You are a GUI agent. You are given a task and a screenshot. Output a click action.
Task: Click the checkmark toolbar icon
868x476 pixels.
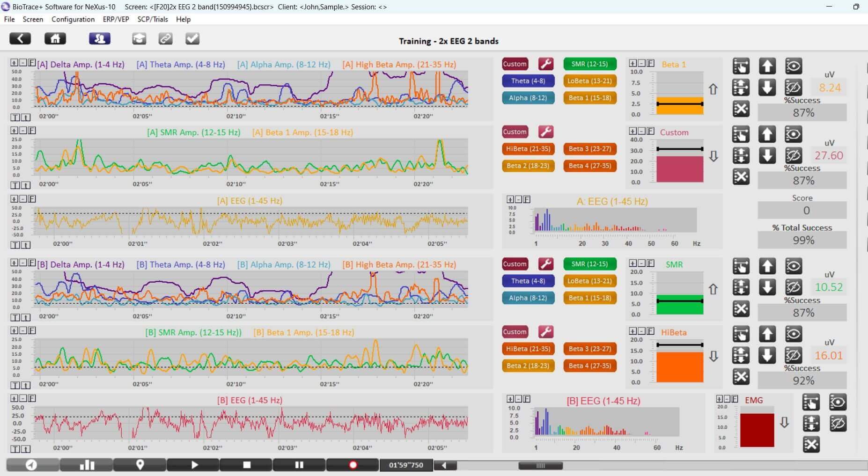click(192, 38)
